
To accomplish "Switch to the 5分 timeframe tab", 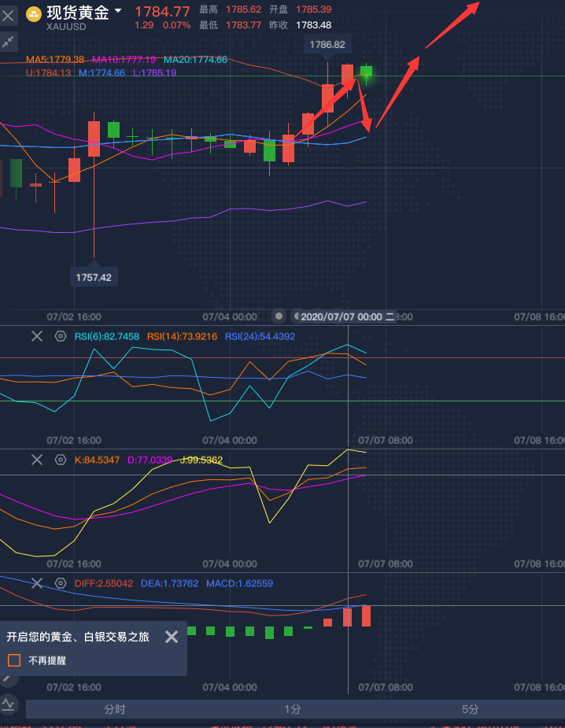I will (x=470, y=709).
